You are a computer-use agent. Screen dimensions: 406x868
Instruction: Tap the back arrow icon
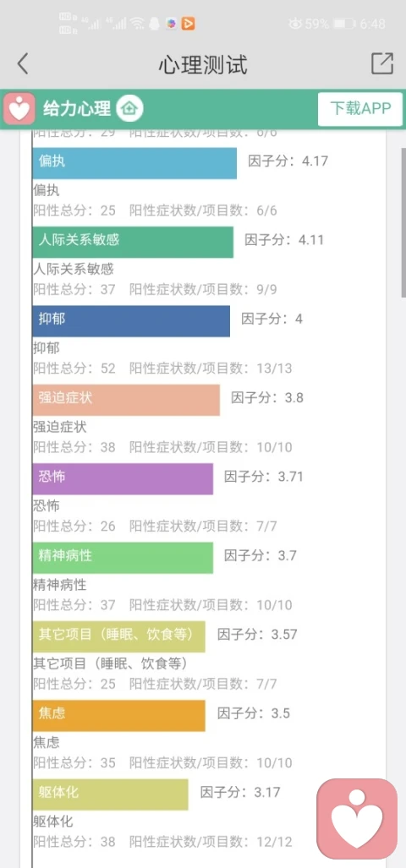22,64
